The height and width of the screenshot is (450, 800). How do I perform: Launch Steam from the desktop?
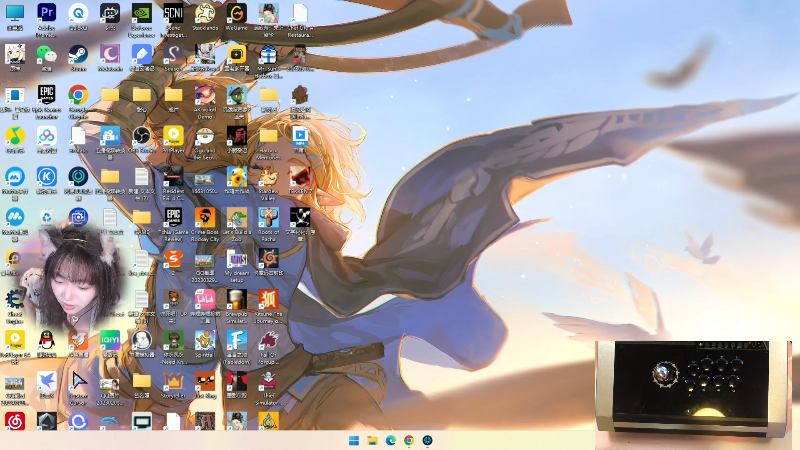tap(78, 54)
